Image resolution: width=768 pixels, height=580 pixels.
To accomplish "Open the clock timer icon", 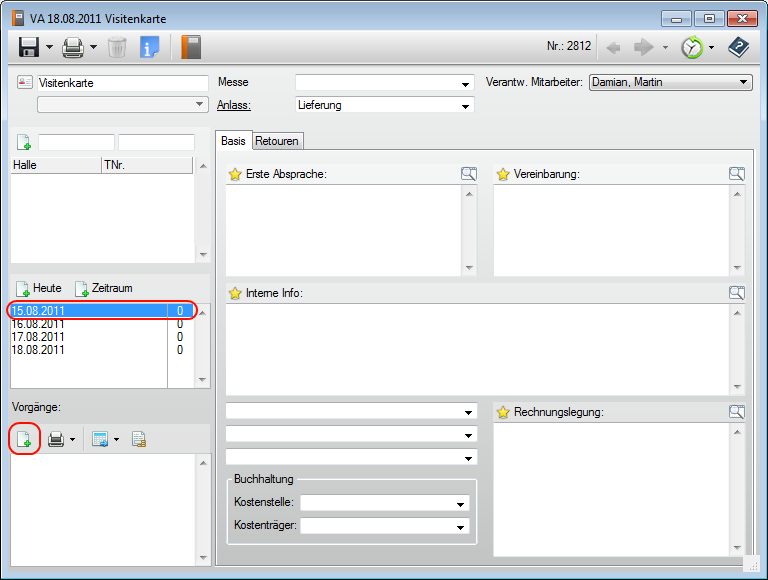I will 691,47.
